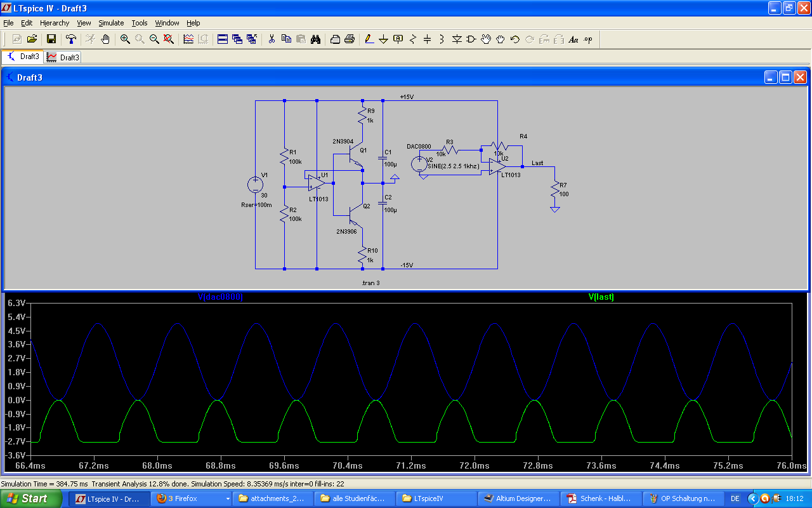The height and width of the screenshot is (508, 812).
Task: Open the Control Panel hammer icon
Action: (71, 39)
